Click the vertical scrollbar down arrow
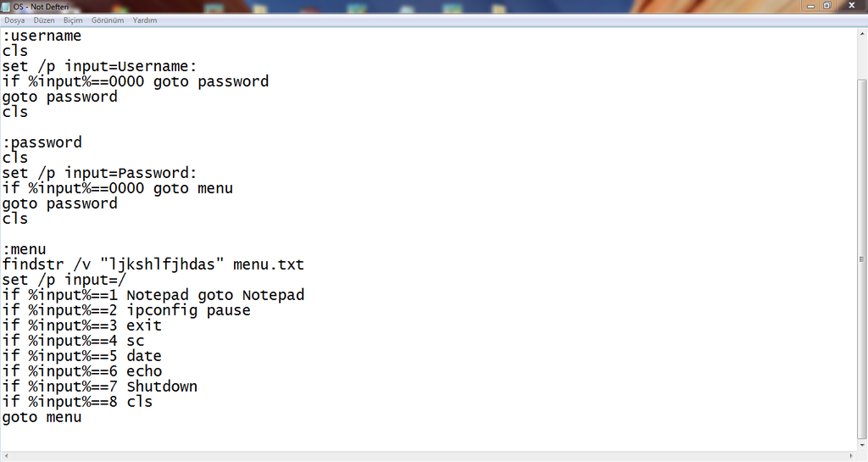 862,444
